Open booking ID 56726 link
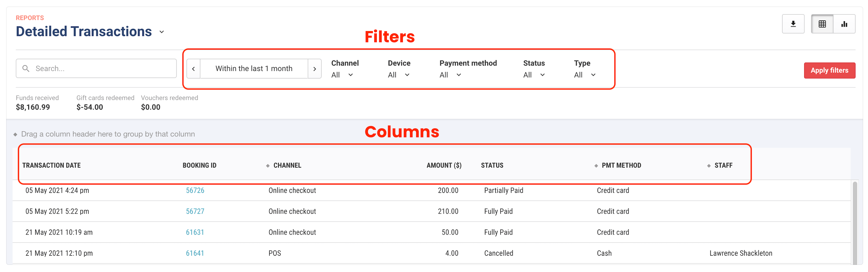Screen dimensions: 868x272 [x=195, y=190]
